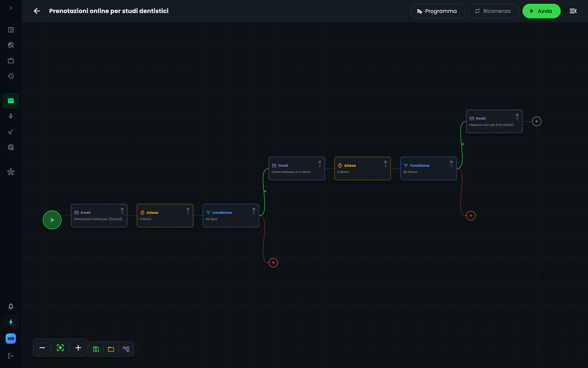
Task: Click the purple tree layout icon
Action: click(126, 349)
